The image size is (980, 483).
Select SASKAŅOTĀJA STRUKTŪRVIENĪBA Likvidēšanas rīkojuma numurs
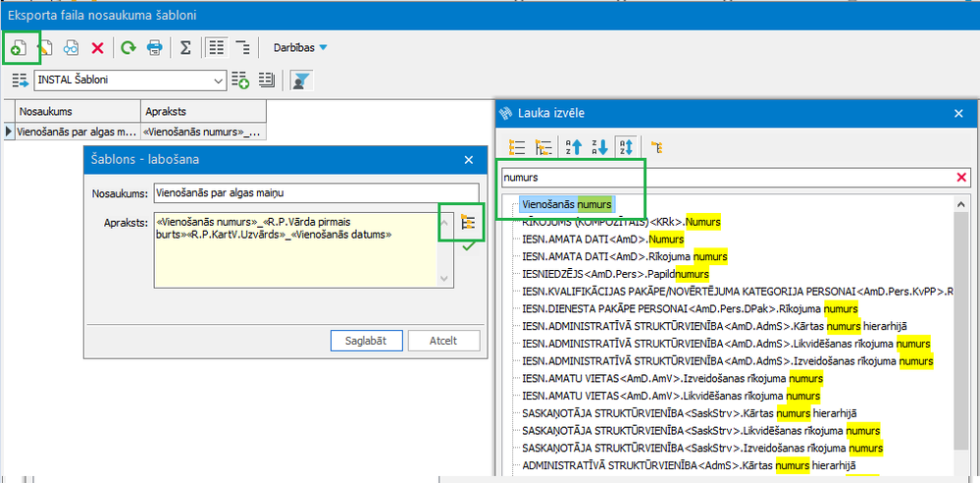pos(701,430)
